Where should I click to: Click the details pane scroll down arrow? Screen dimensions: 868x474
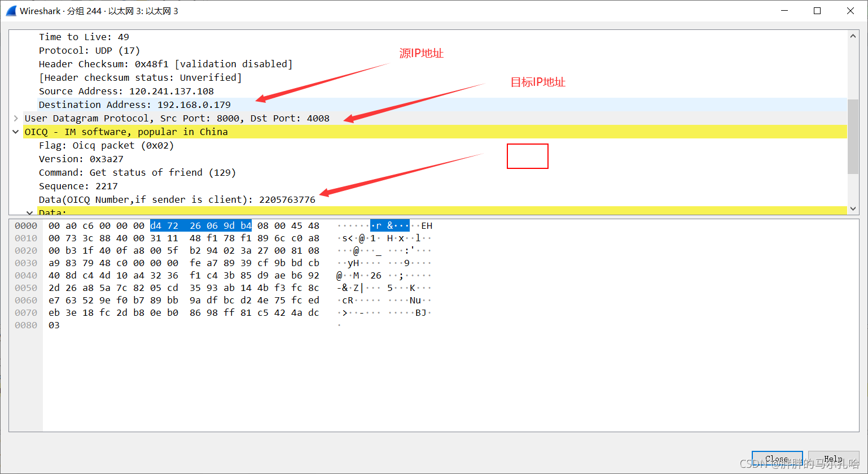(x=853, y=208)
